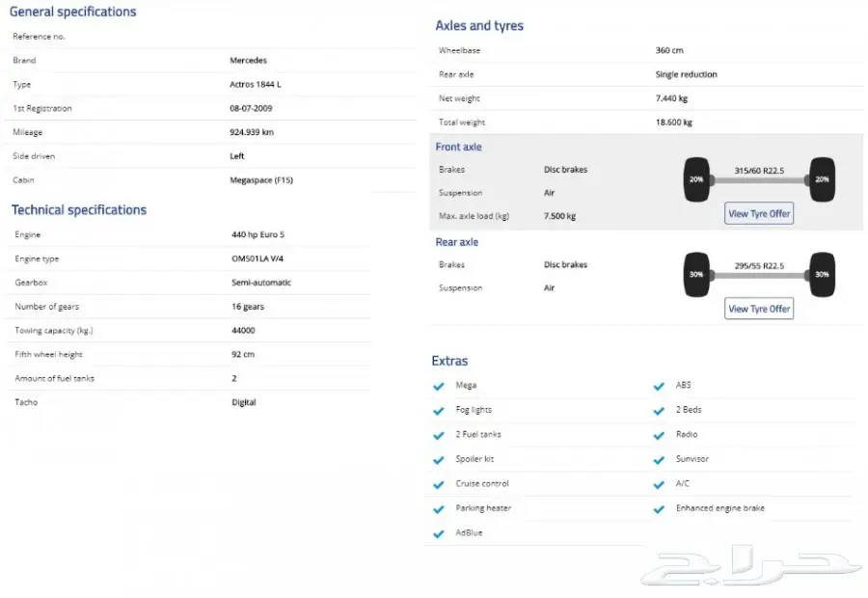Click the Enhanced engine brake extra text

click(x=719, y=508)
